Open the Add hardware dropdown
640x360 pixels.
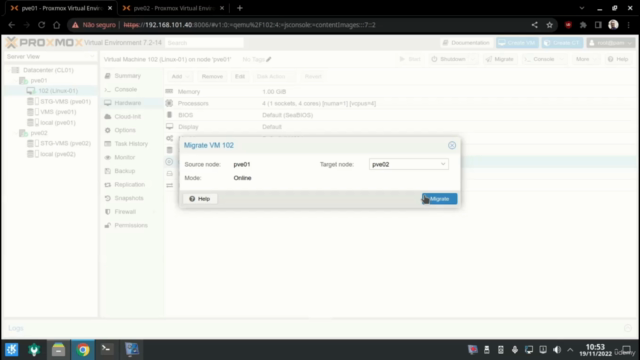pos(180,76)
